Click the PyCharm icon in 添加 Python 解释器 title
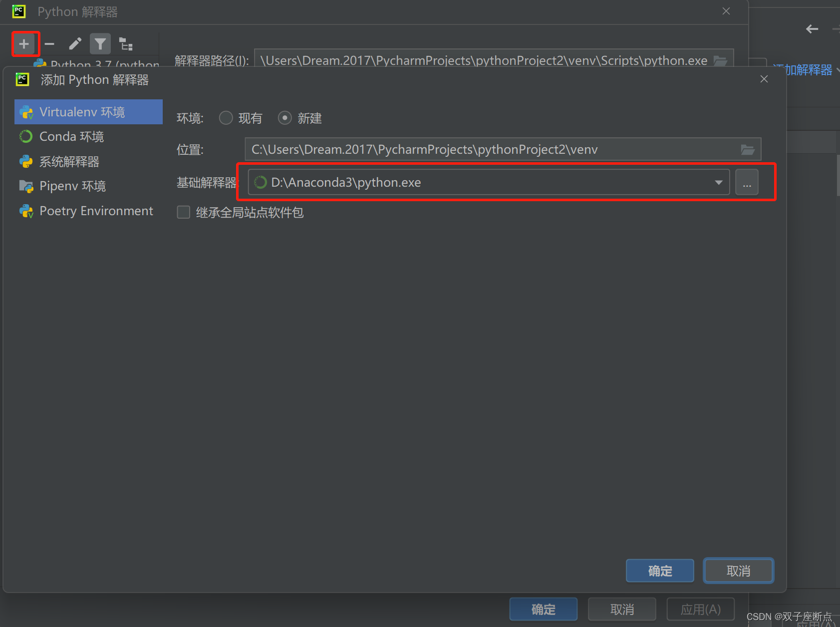 (22, 79)
